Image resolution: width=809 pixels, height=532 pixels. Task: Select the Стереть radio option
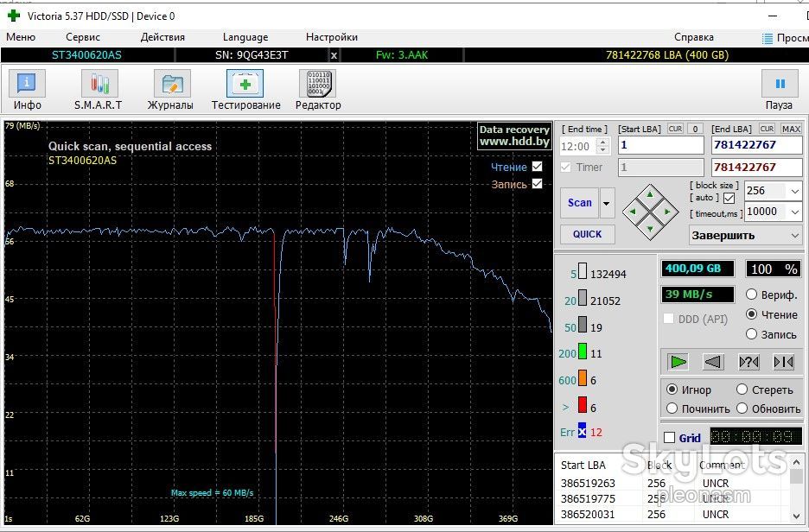742,389
